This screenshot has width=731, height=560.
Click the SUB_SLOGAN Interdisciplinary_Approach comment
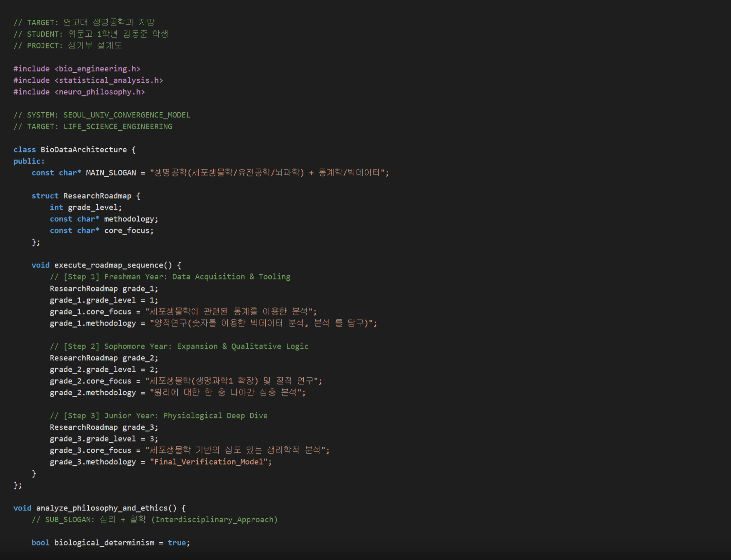click(155, 520)
